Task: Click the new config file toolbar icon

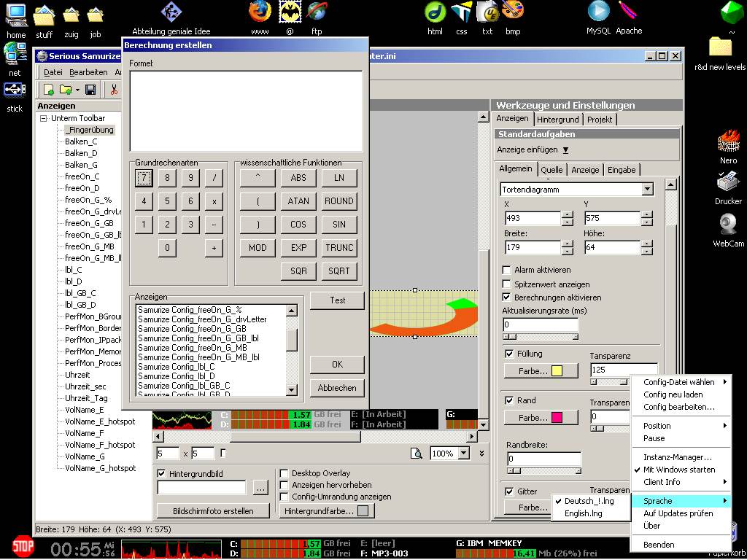Action: coord(49,90)
